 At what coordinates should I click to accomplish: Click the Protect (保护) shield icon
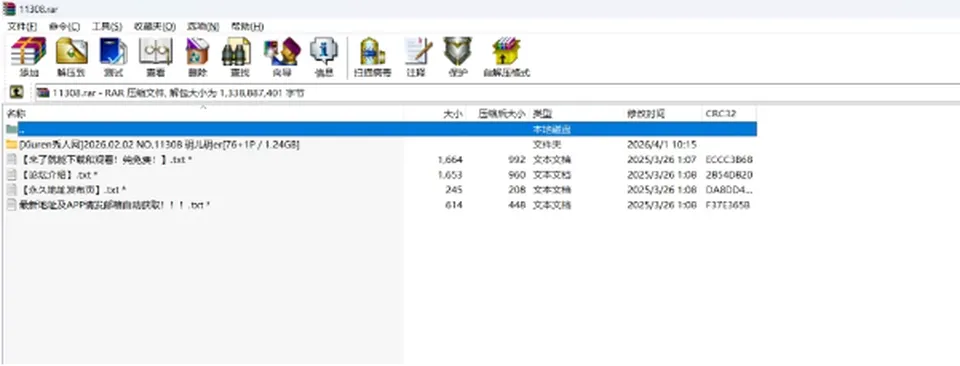pos(457,56)
